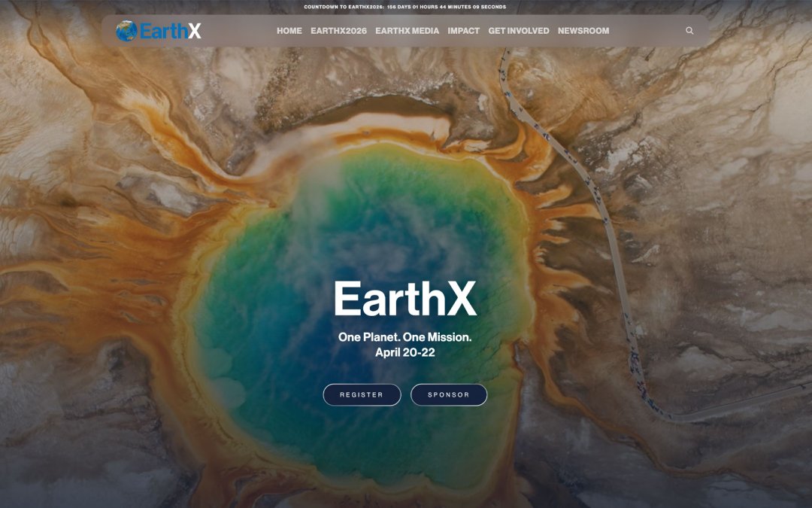The image size is (812, 508).
Task: Click the SPONSOR button
Action: (448, 394)
